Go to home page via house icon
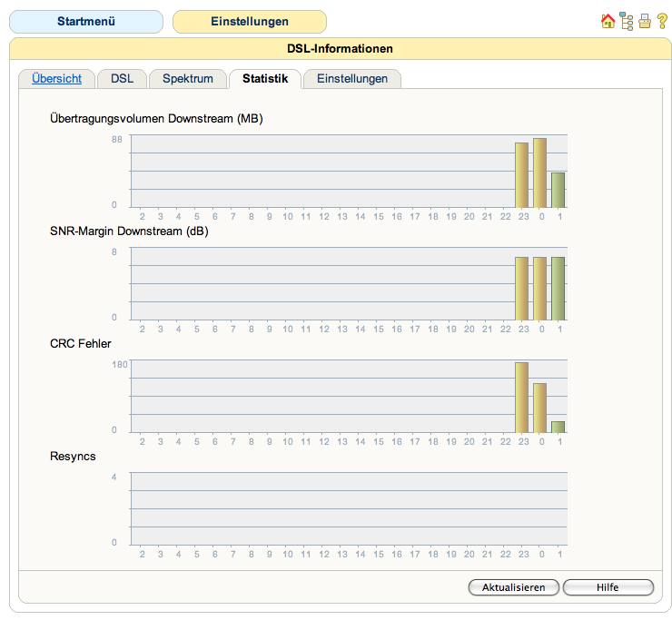 pos(608,21)
